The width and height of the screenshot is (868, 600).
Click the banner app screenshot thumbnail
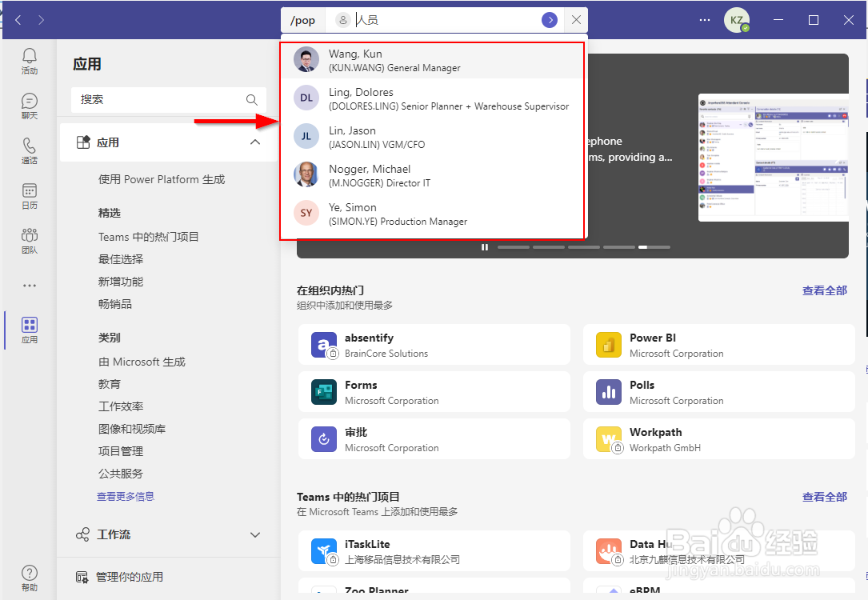click(x=774, y=157)
